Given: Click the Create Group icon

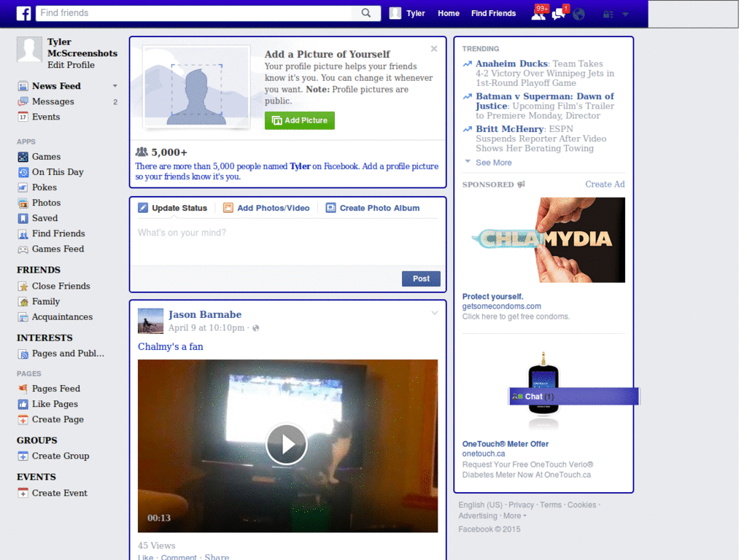Looking at the screenshot, I should click(x=23, y=456).
